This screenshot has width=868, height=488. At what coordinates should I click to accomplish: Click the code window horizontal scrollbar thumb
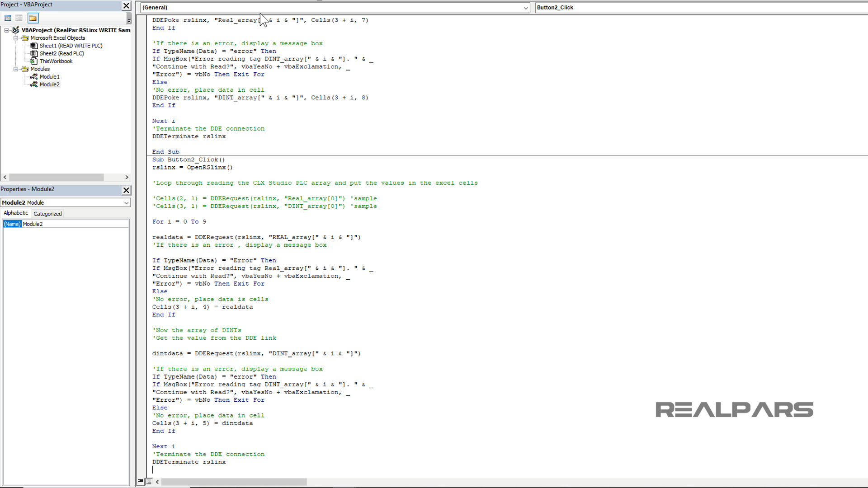tap(234, 482)
